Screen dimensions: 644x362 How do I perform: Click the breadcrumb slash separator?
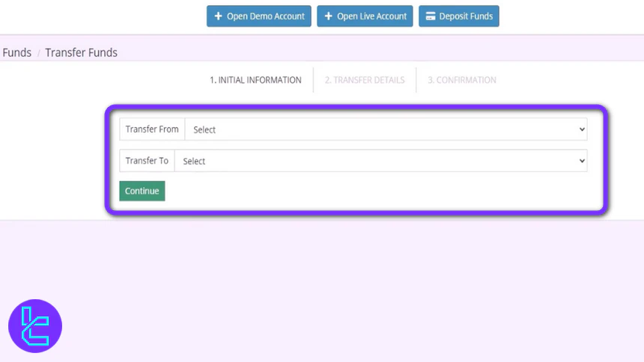click(x=38, y=54)
